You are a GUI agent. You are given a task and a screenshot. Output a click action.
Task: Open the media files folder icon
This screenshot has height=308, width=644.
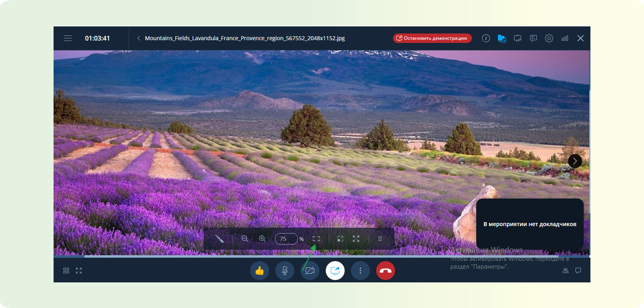(502, 38)
